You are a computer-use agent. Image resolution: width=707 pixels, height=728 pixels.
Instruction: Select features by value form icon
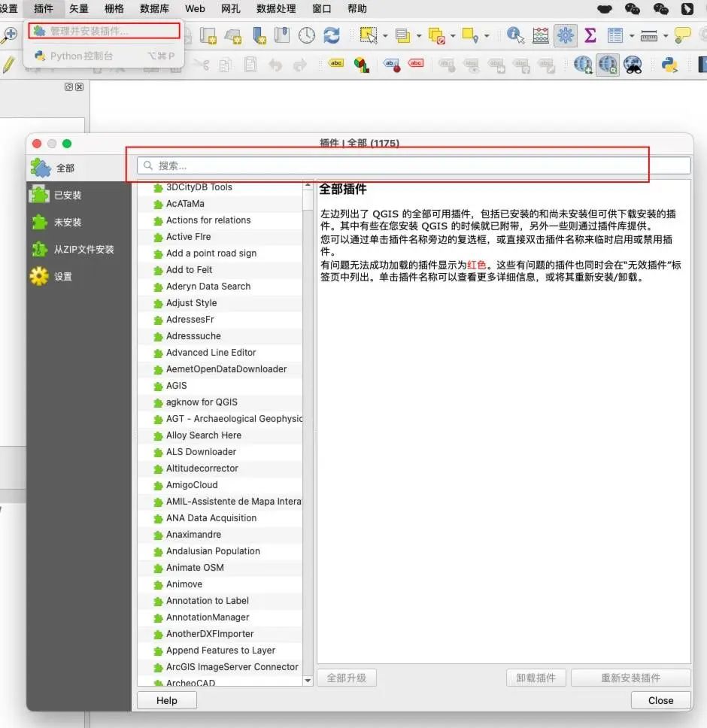pyautogui.click(x=402, y=35)
